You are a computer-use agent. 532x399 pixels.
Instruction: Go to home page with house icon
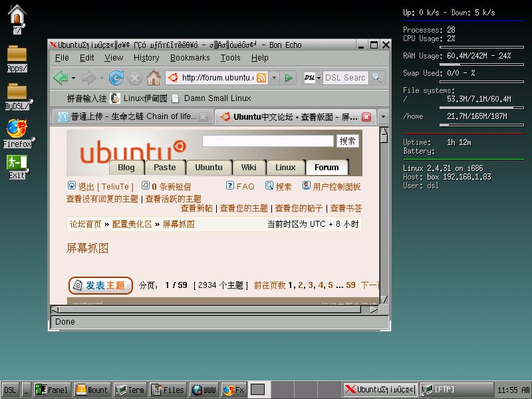(154, 78)
